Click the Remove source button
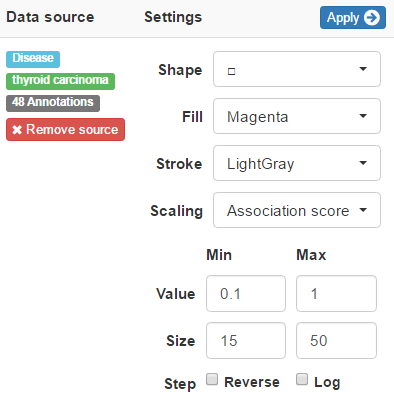The height and width of the screenshot is (405, 394). [x=65, y=129]
